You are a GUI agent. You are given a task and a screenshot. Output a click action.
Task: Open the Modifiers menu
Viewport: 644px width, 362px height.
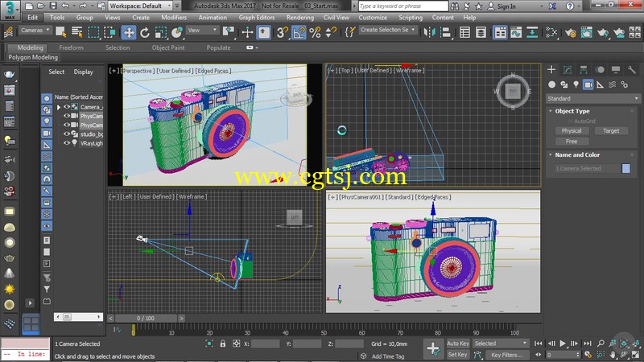pyautogui.click(x=174, y=18)
